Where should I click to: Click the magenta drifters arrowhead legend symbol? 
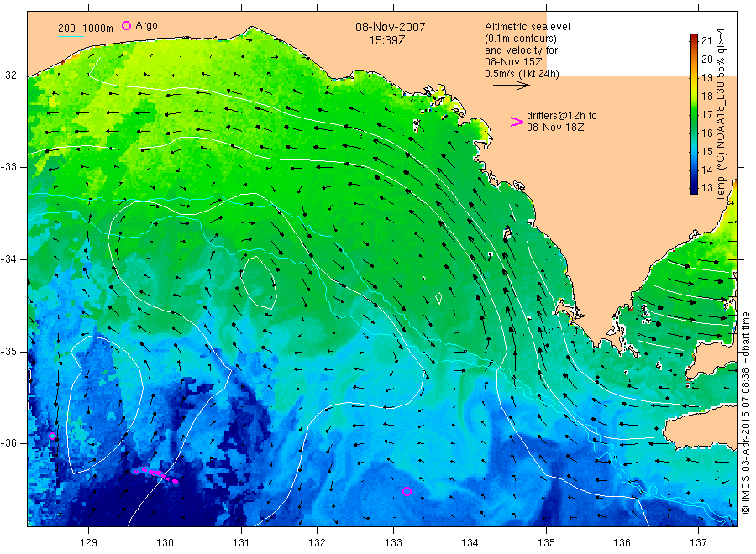pos(517,122)
